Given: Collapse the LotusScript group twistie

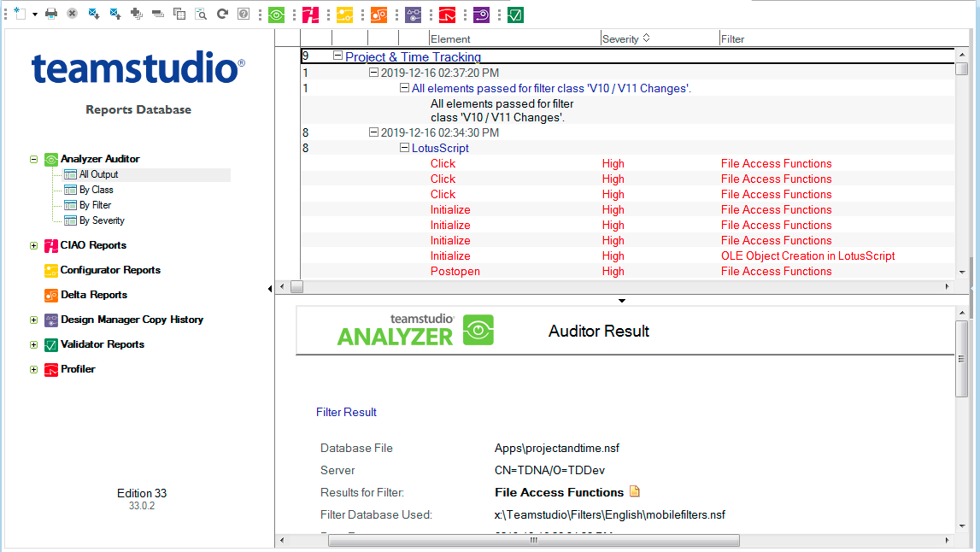Looking at the screenshot, I should pos(404,148).
